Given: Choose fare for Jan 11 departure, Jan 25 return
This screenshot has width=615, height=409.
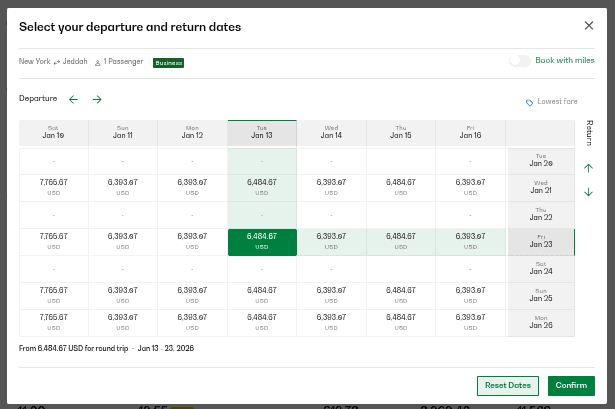Looking at the screenshot, I should point(123,296).
